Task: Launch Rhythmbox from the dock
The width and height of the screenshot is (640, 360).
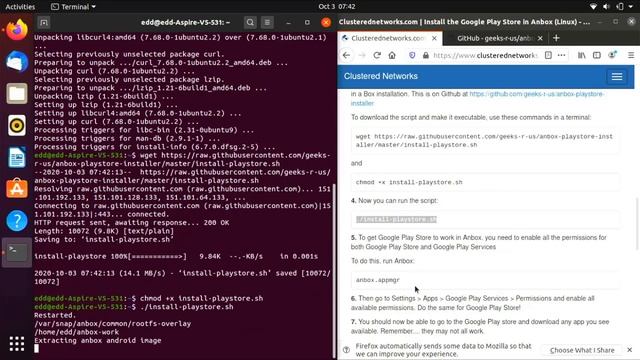Action: (x=17, y=125)
